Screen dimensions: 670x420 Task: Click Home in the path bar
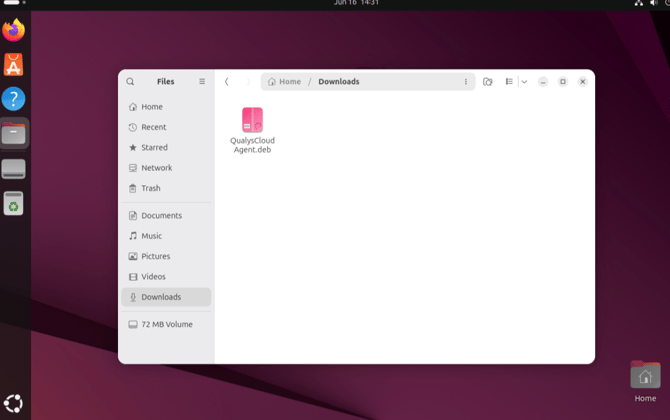pos(284,82)
